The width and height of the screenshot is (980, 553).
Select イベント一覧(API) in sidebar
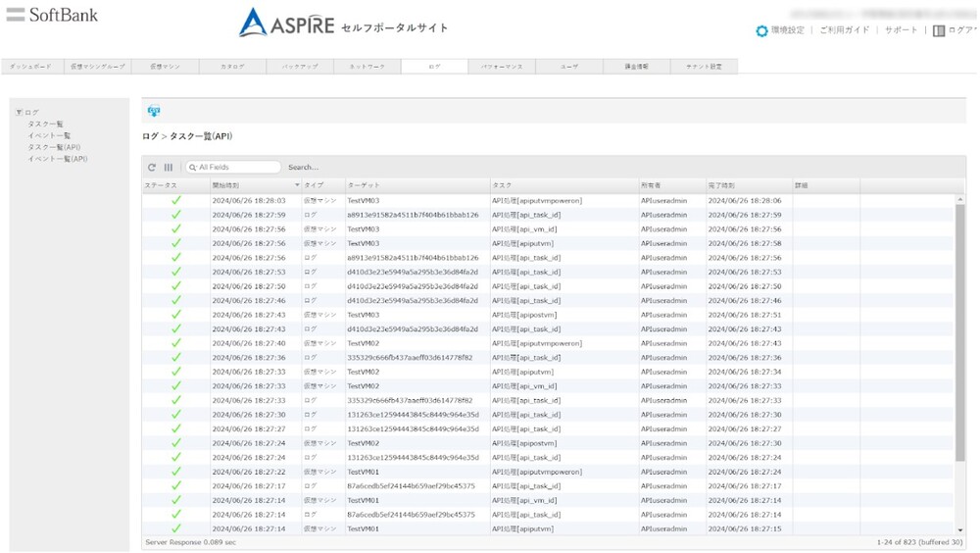click(x=58, y=158)
